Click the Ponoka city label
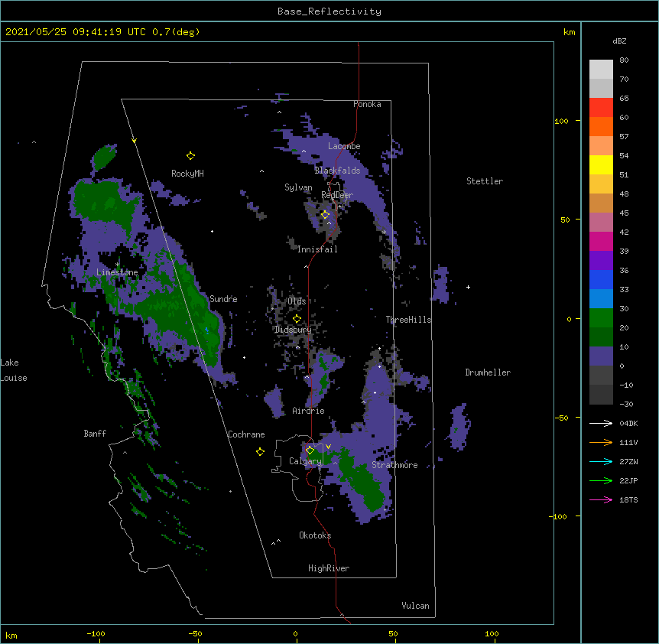 367,104
